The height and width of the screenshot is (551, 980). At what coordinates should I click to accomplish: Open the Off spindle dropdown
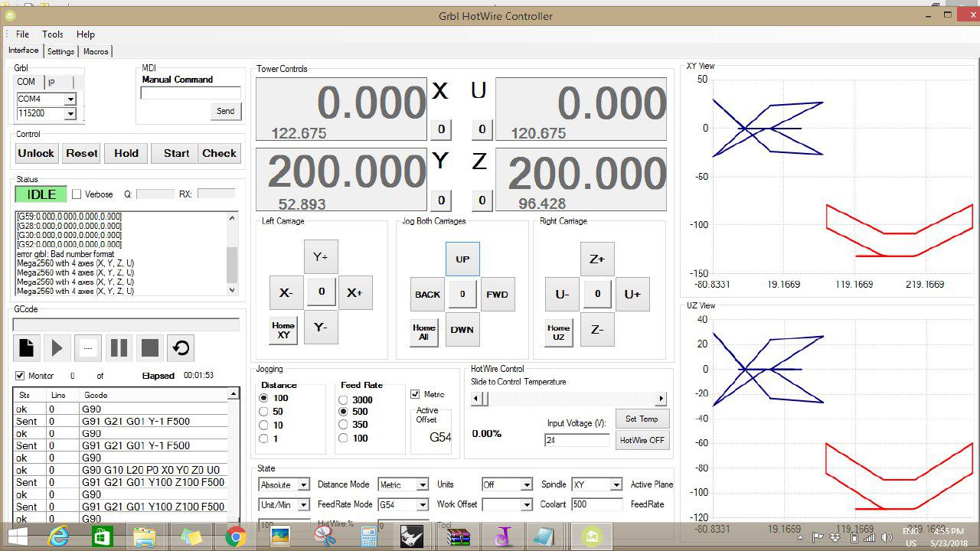[526, 485]
